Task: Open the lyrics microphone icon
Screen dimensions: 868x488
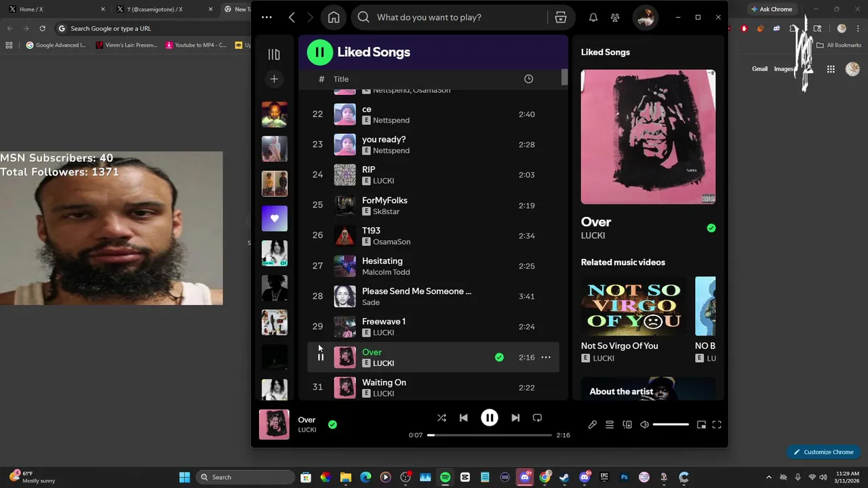Action: click(x=592, y=425)
